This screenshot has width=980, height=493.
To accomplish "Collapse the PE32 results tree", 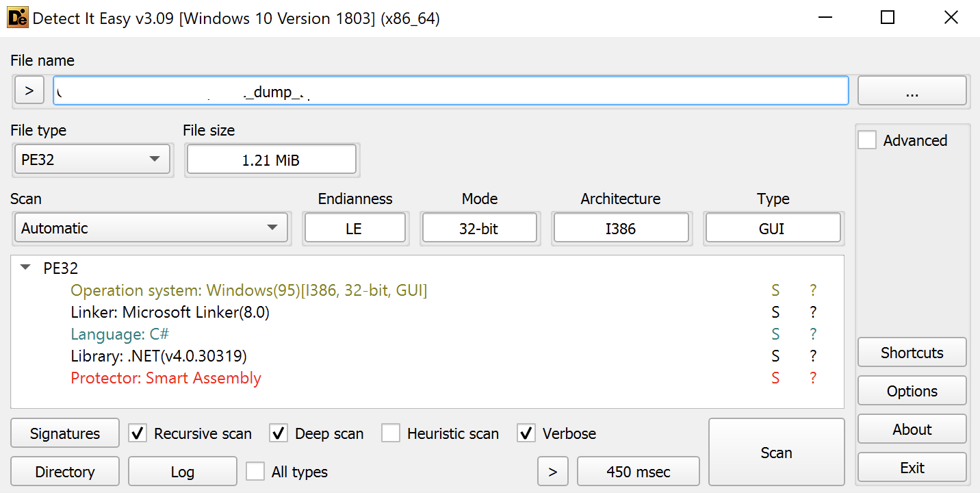I will tap(25, 267).
